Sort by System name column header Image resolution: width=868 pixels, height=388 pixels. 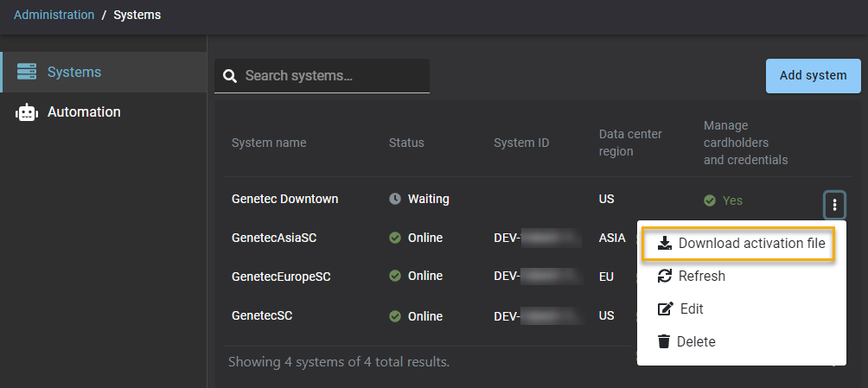click(269, 143)
